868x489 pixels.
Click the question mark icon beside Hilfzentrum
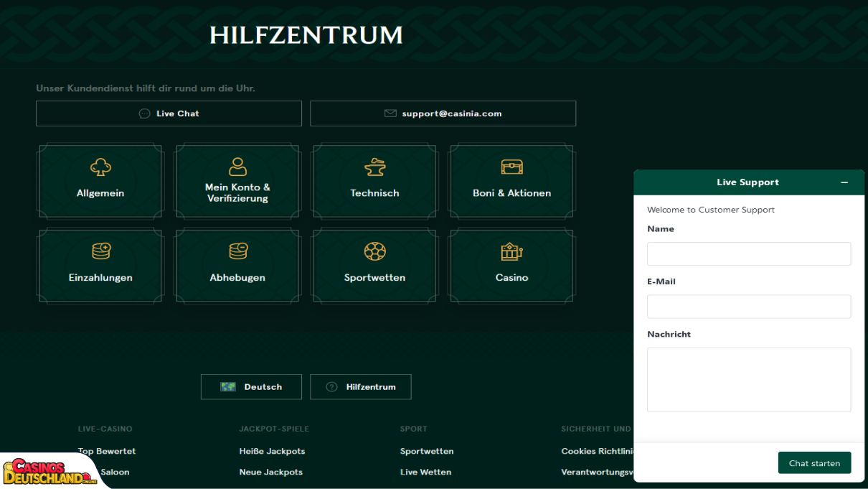click(x=331, y=387)
